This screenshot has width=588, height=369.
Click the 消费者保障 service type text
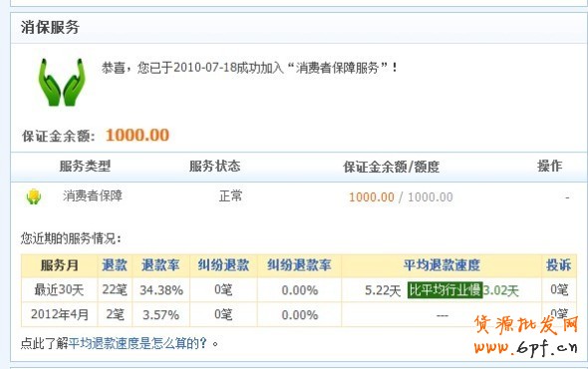coord(93,195)
